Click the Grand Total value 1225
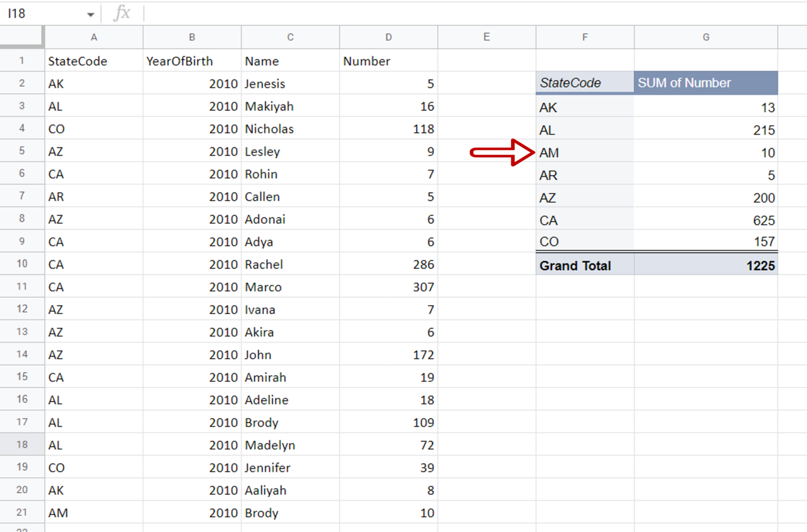 [x=705, y=266]
